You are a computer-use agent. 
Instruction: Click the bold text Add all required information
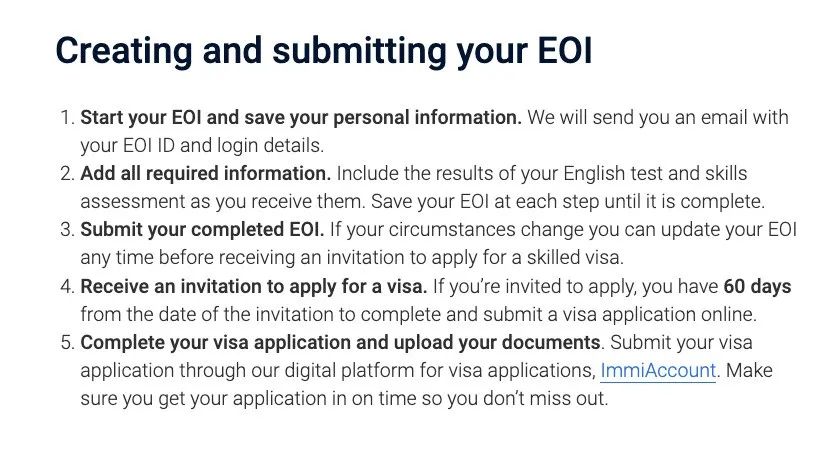click(205, 174)
